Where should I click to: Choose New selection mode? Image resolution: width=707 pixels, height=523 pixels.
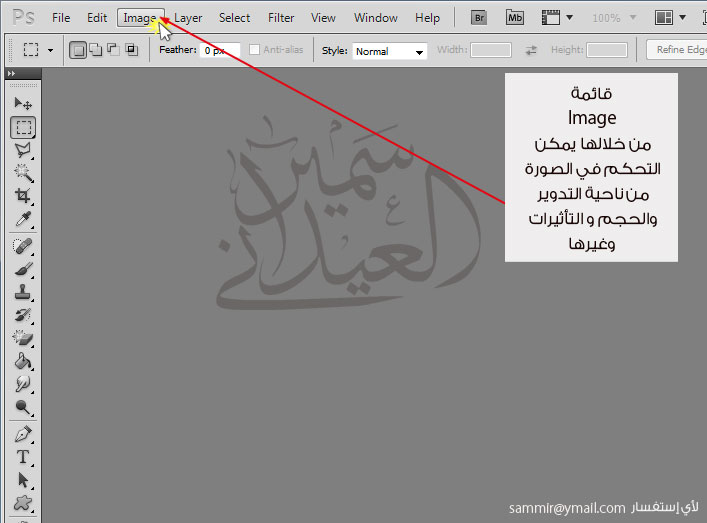78,50
